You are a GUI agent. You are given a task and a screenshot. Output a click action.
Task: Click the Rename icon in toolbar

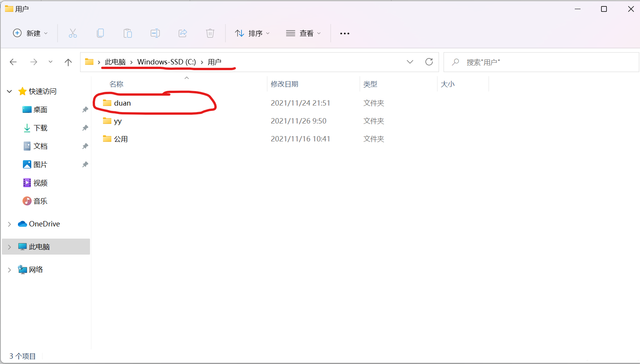point(155,34)
